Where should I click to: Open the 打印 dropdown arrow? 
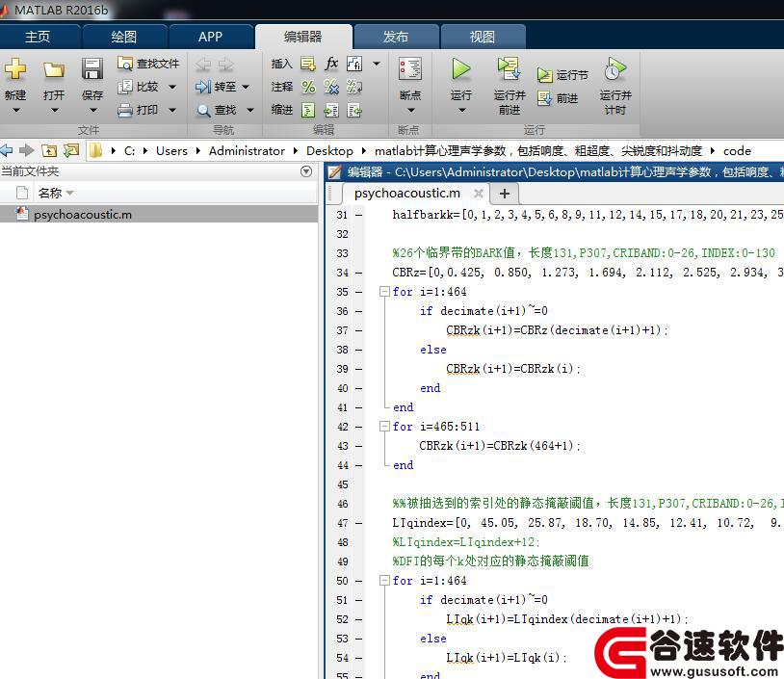click(172, 110)
